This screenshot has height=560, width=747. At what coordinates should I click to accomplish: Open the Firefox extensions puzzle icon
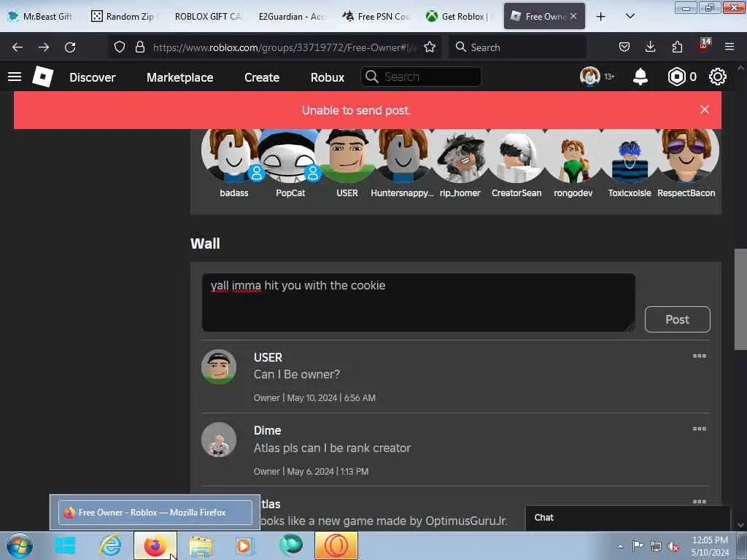[x=677, y=47]
